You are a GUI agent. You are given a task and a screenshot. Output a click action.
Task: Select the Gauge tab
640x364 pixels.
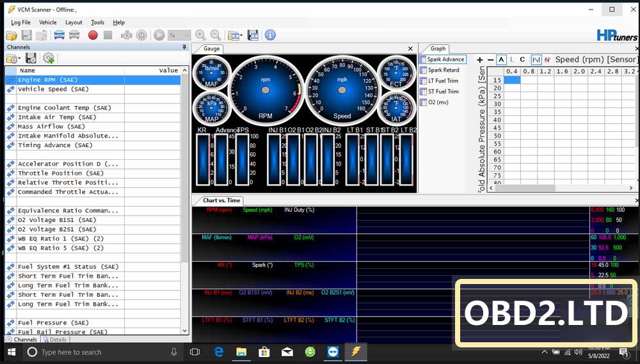[211, 49]
